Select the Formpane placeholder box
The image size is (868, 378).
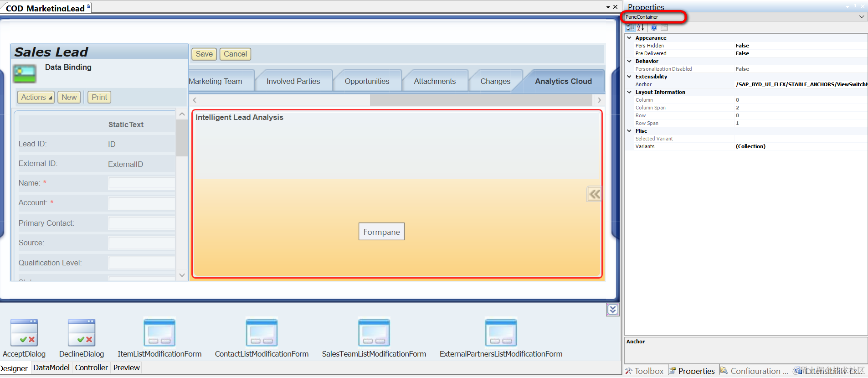[381, 232]
